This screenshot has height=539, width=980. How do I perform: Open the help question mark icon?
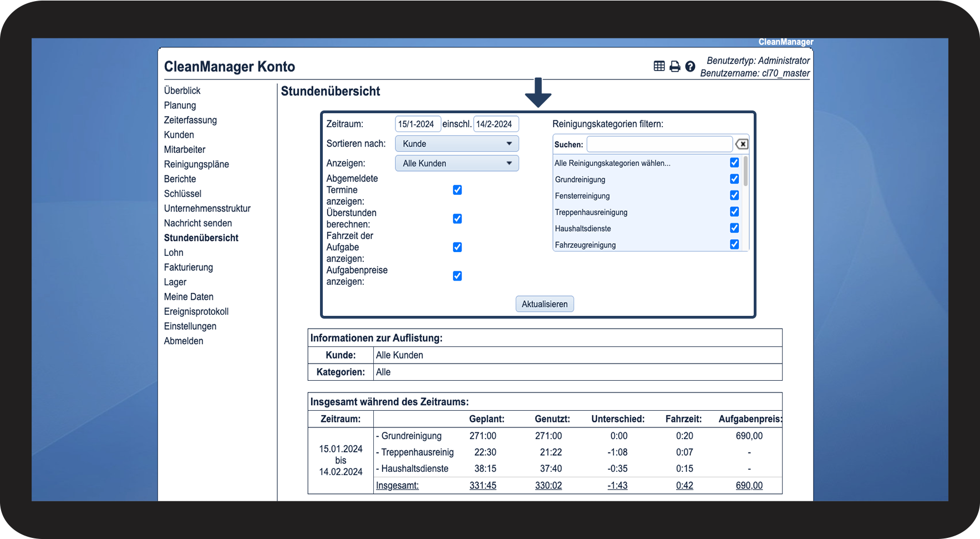(x=690, y=67)
